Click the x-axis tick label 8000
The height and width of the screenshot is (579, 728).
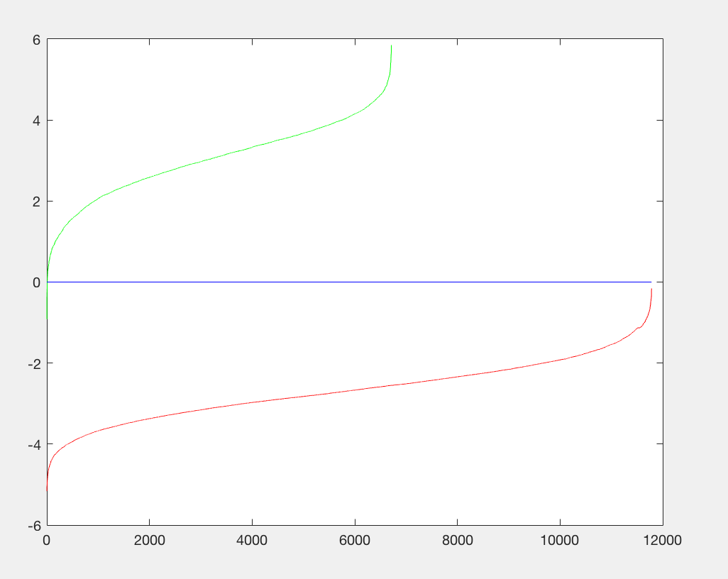click(x=457, y=540)
